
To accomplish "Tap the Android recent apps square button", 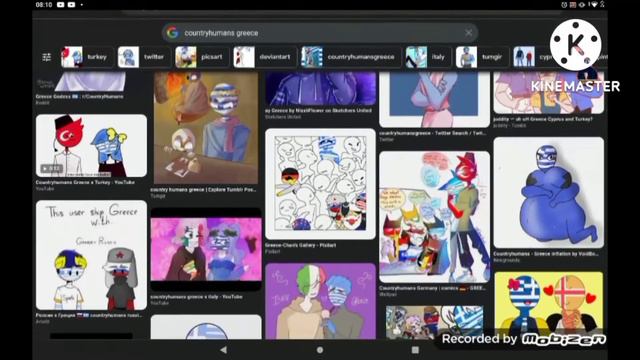I will [415, 350].
